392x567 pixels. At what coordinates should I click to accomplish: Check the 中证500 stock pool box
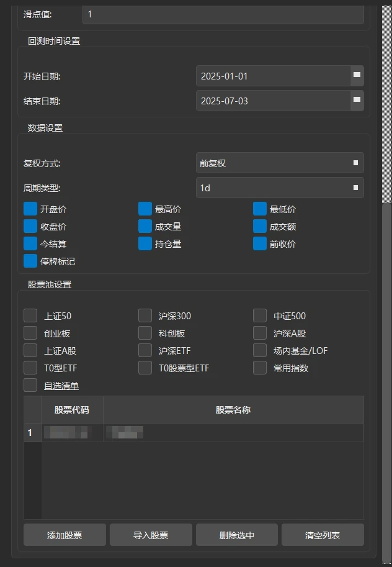260,315
